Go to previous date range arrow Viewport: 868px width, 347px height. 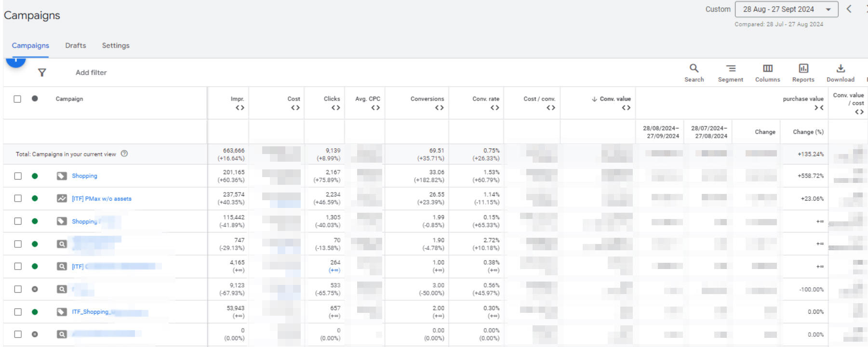click(x=849, y=9)
